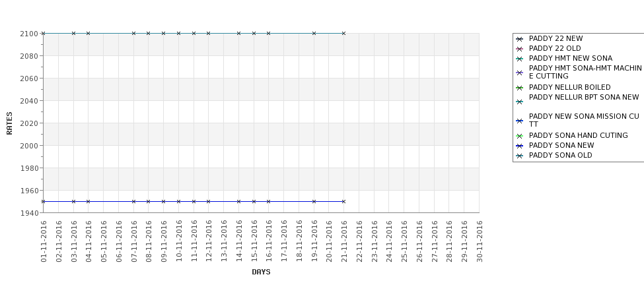This screenshot has width=644, height=283.
Task: Click the 2100 data point on 16-11-2016
Action: (x=269, y=33)
